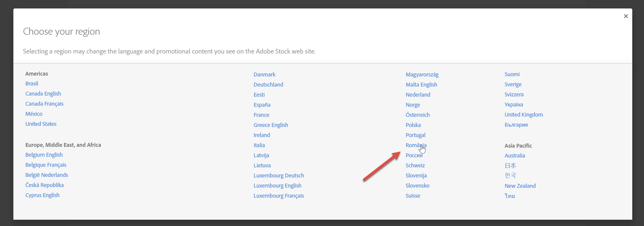Screen dimensions: 644x226
Task: Close the Choose your region dialog
Action: pyautogui.click(x=626, y=16)
